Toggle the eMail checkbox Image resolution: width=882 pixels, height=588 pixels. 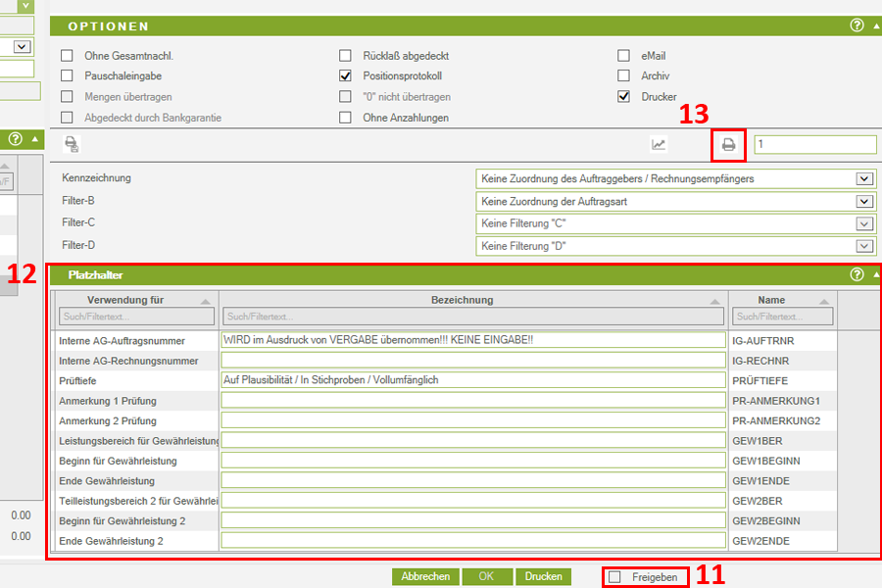[x=623, y=56]
